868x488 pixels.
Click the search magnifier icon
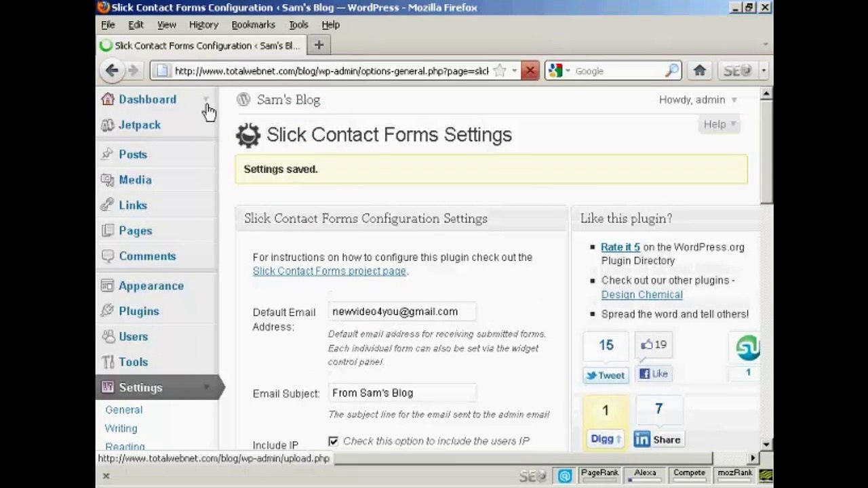[671, 70]
